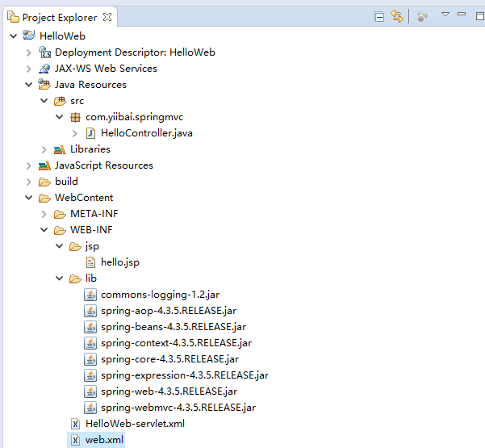Select the JavaScript Resources icon
Image resolution: width=485 pixels, height=448 pixels.
point(44,165)
